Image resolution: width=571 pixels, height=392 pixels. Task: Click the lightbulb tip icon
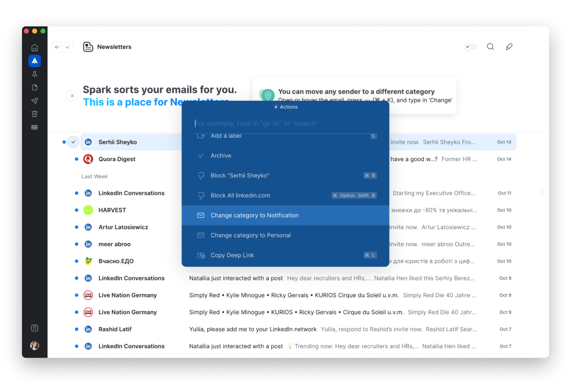click(268, 95)
